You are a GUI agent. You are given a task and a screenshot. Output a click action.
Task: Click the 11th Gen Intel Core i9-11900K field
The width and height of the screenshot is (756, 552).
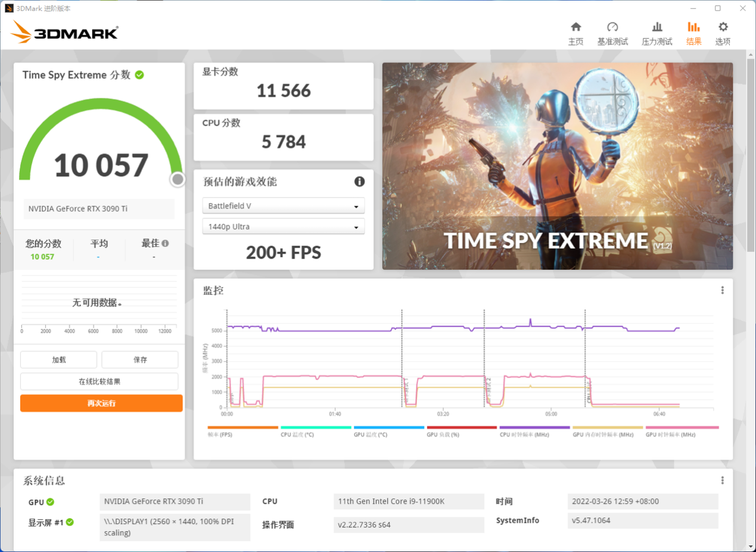tap(409, 501)
